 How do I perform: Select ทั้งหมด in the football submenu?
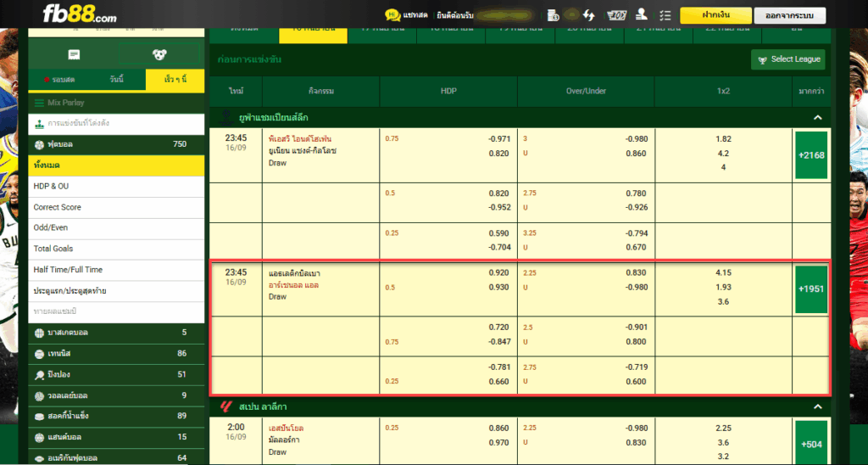(116, 165)
